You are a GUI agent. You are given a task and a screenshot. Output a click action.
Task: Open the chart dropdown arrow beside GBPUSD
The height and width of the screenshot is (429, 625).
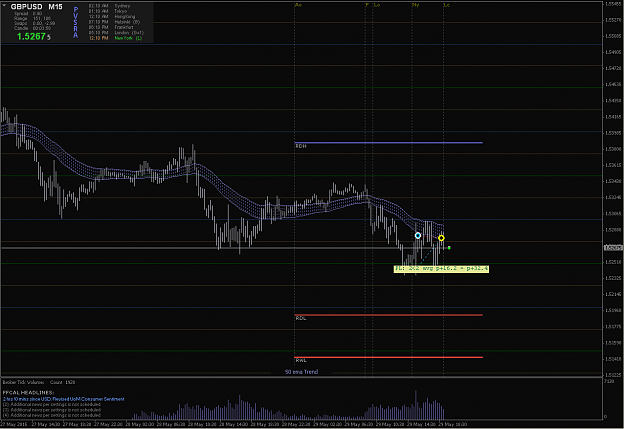pos(4,6)
